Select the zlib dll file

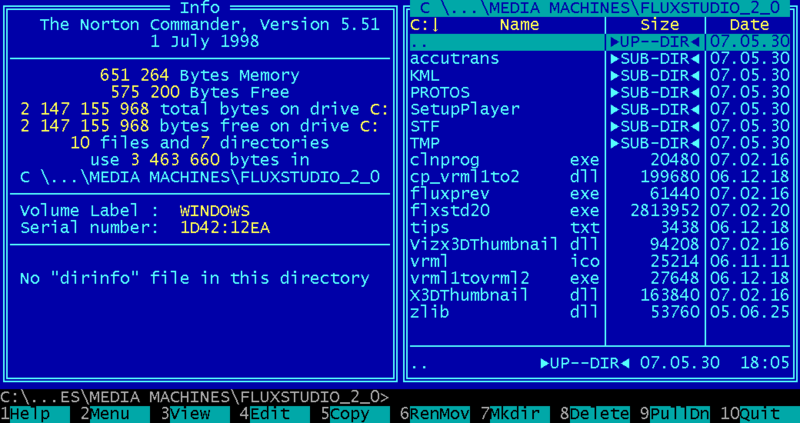click(600, 311)
